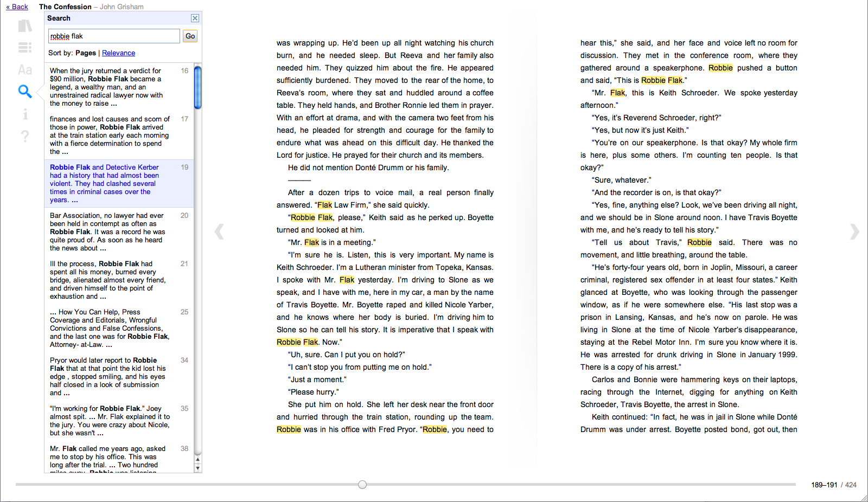Viewport: 868px width, 502px height.
Task: Go to the previous page arrow
Action: pyautogui.click(x=219, y=231)
